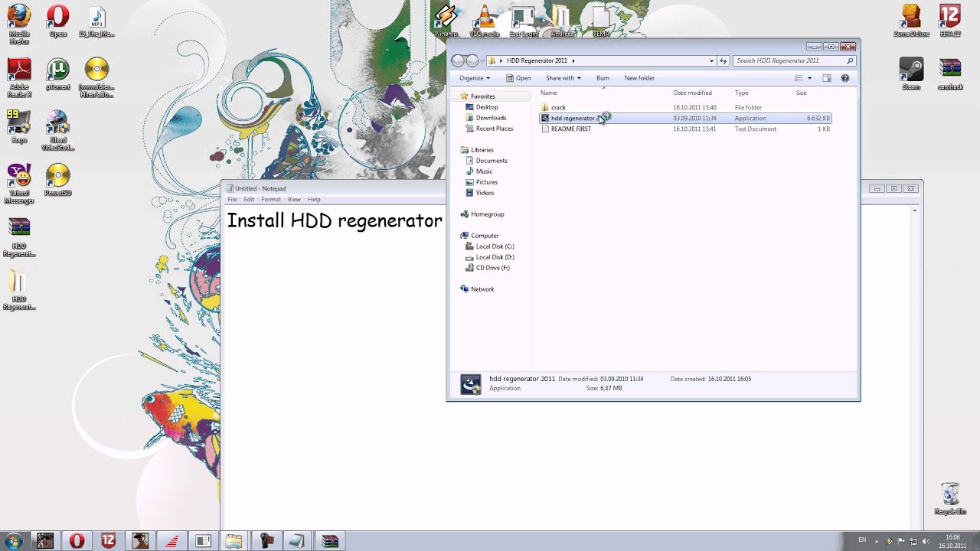
Task: Toggle the Explorer preview pane button
Action: pos(827,78)
